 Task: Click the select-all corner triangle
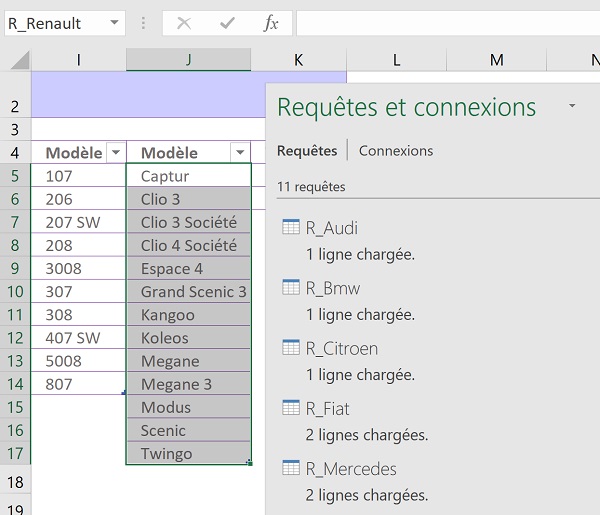20,60
